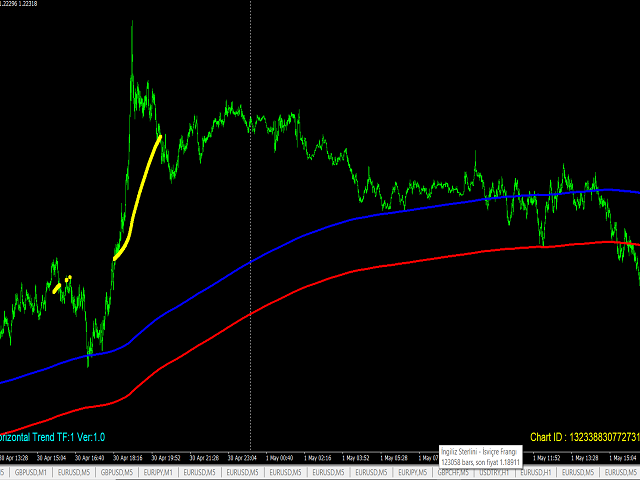This screenshot has height=480, width=640.
Task: Click the 1 May 15:04 time label
Action: [623, 458]
